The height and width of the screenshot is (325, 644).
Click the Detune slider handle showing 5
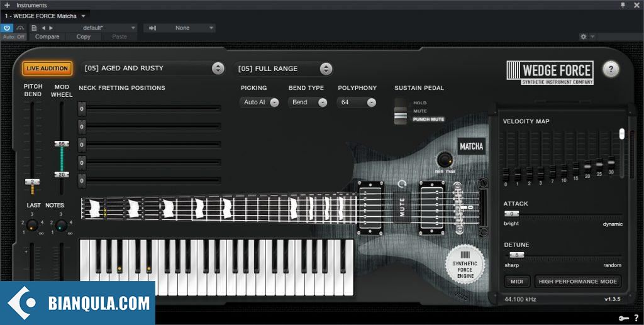517,255
